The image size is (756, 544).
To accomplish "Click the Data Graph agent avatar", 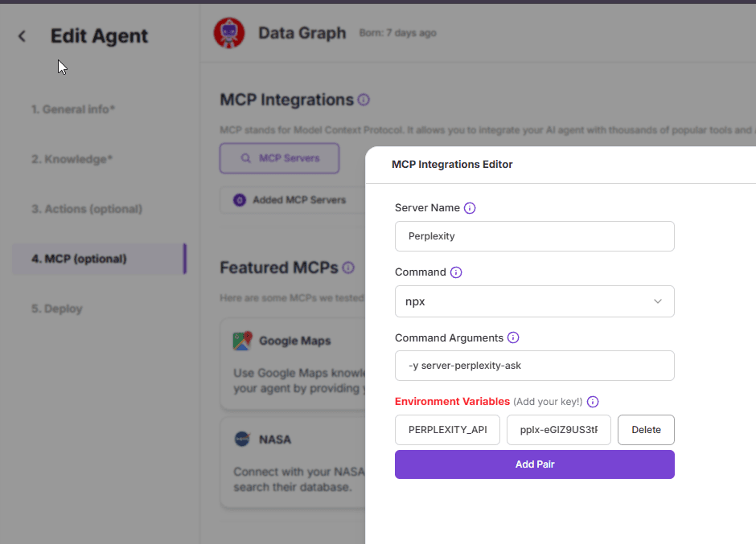I will point(229,33).
